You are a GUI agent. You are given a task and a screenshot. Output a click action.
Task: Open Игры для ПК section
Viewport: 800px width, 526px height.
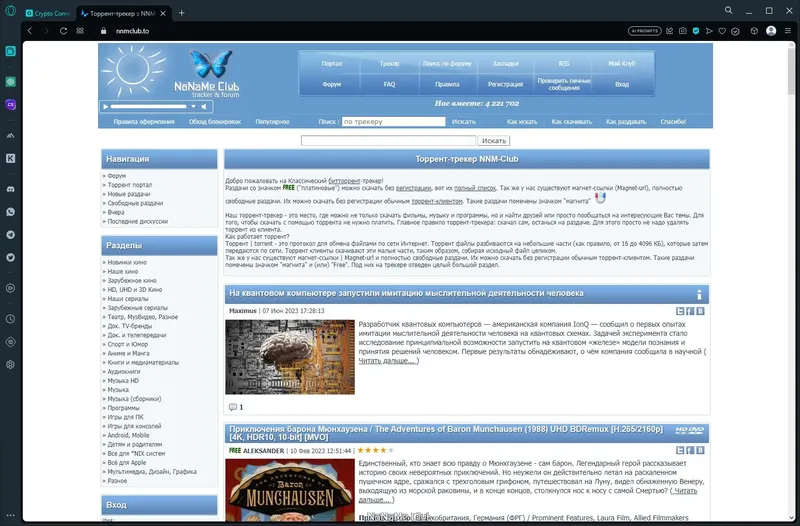126,417
